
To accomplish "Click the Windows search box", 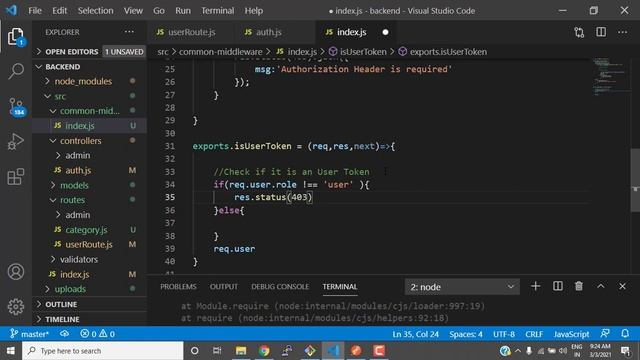I will point(103,351).
